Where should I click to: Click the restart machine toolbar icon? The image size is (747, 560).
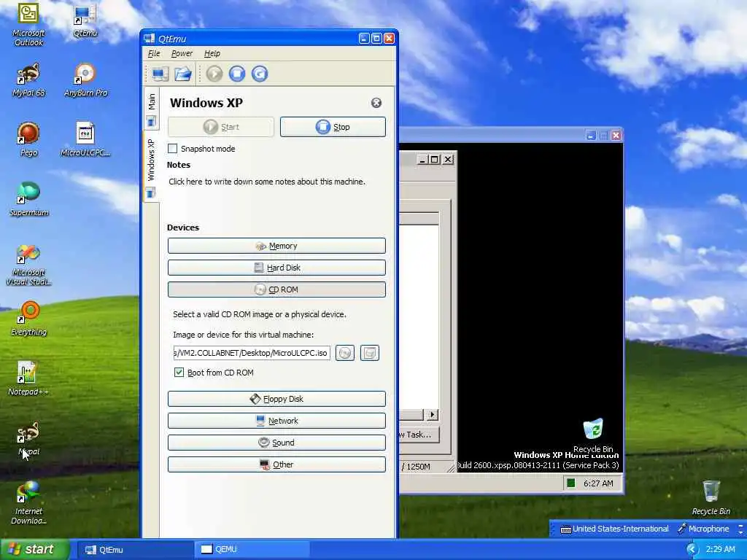coord(260,74)
